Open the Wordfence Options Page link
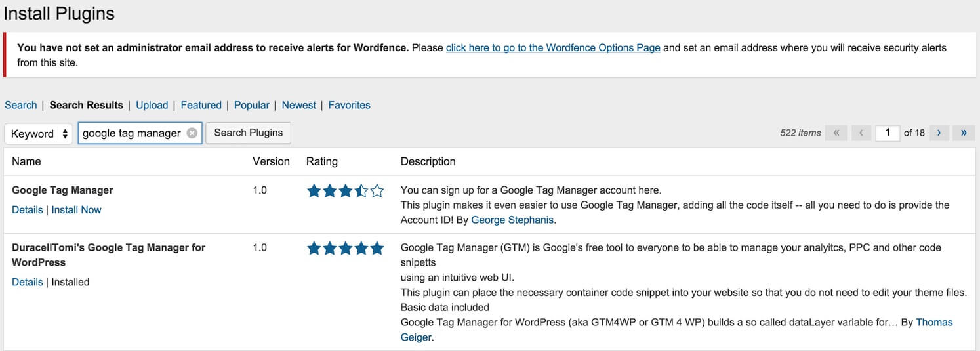The height and width of the screenshot is (351, 980). pyautogui.click(x=553, y=48)
